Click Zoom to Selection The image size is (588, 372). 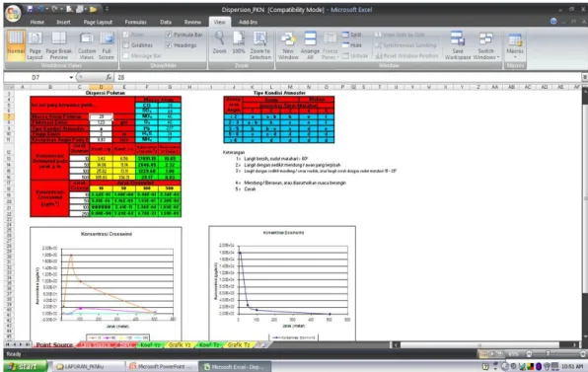click(259, 45)
